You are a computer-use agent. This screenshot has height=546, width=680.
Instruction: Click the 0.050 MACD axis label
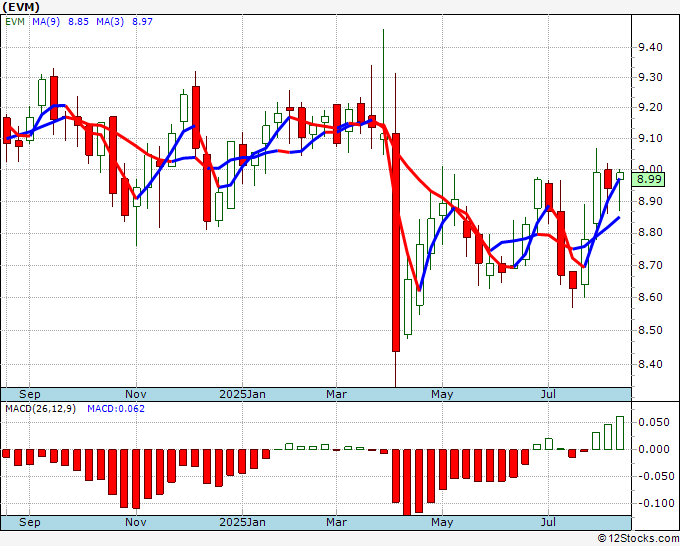pos(654,422)
